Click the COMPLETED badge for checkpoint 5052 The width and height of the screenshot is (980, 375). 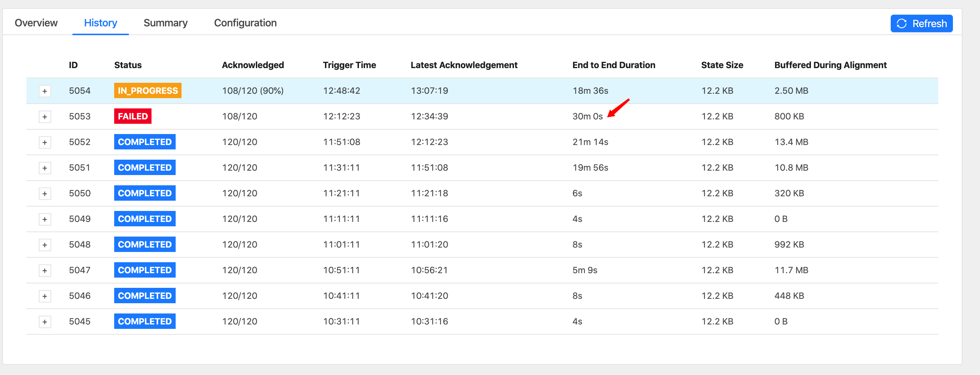click(145, 142)
